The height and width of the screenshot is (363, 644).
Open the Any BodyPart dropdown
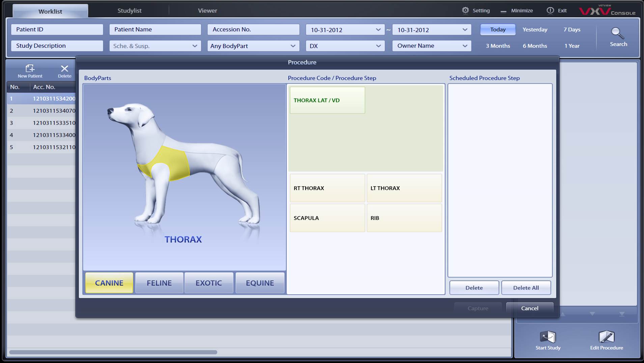253,46
